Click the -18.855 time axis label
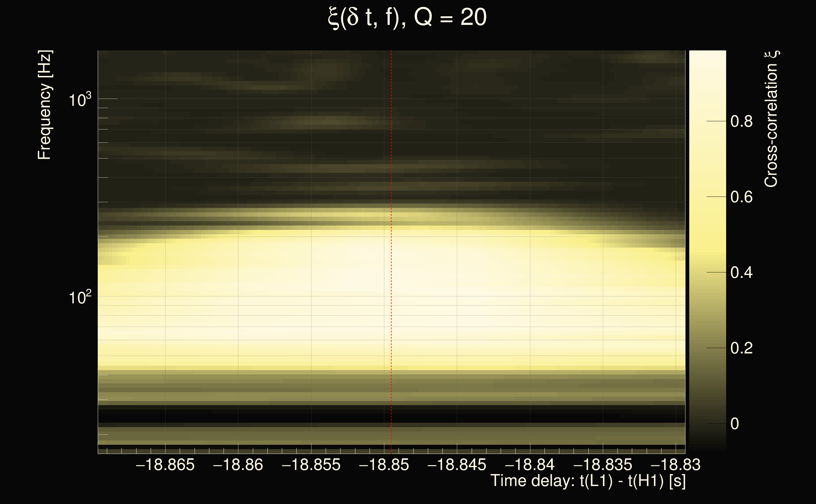816x504 pixels. click(311, 465)
